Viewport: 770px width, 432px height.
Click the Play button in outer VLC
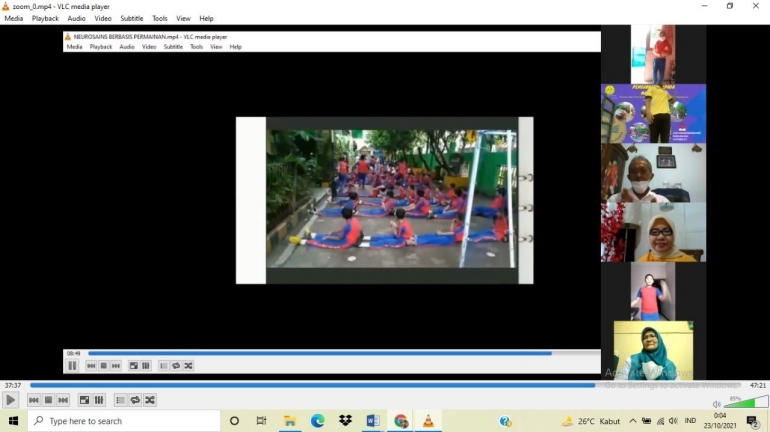(x=10, y=400)
